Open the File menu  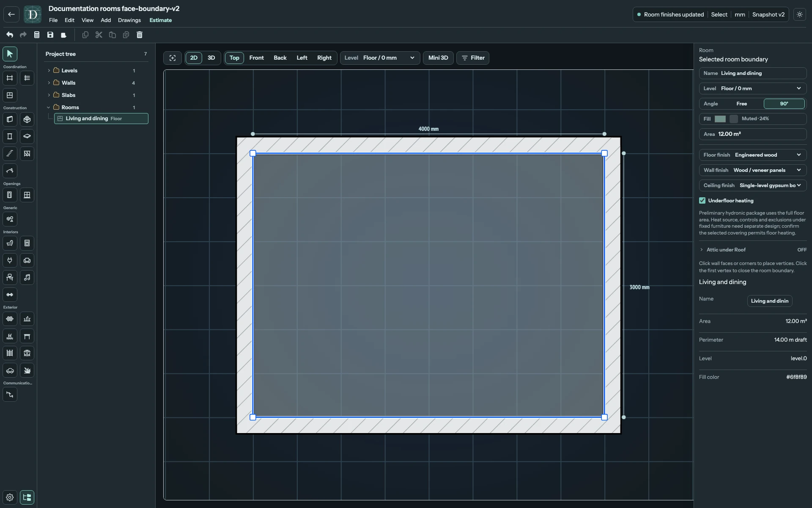[x=53, y=20]
